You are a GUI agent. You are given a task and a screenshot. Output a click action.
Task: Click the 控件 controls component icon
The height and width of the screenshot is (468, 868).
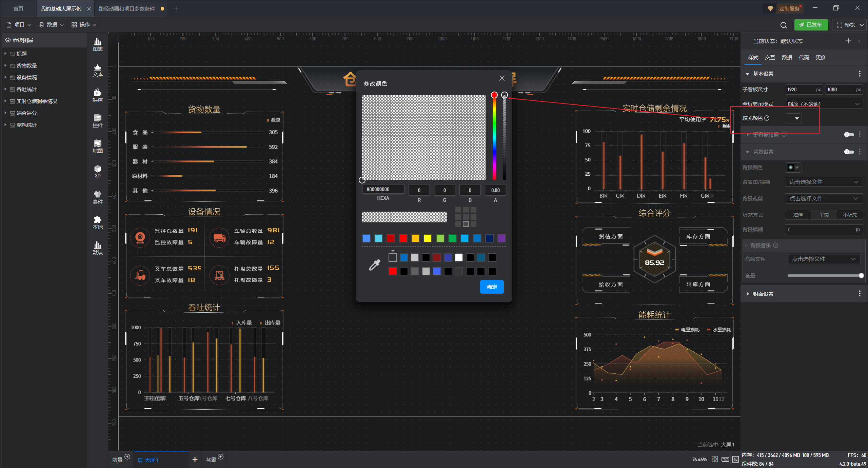(97, 121)
